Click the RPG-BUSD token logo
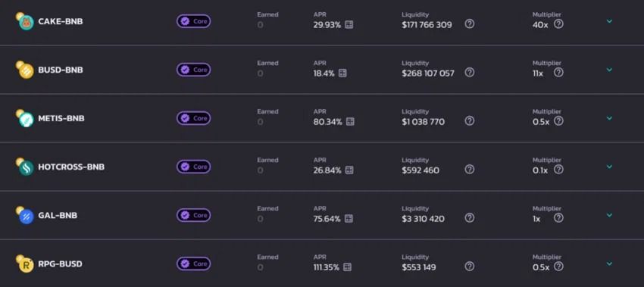This screenshot has height=287, width=644. [x=25, y=264]
